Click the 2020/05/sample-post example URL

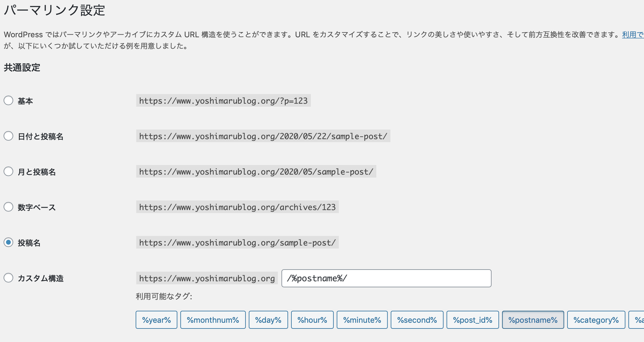point(256,172)
